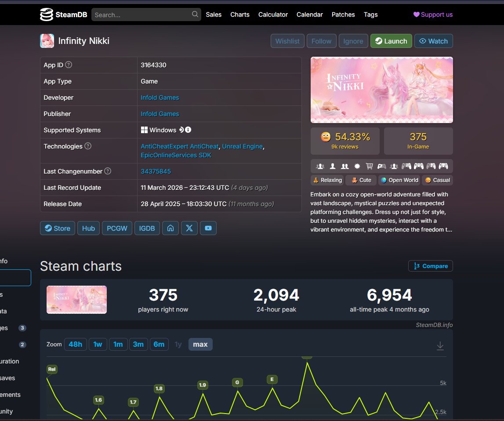This screenshot has width=504, height=421.
Task: Open the Calculator menu item
Action: point(273,15)
